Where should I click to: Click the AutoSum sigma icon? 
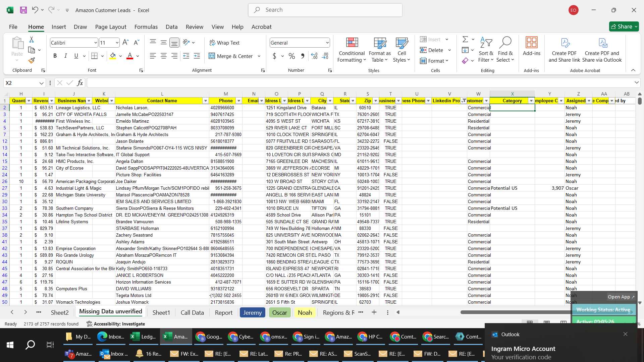[x=465, y=39]
